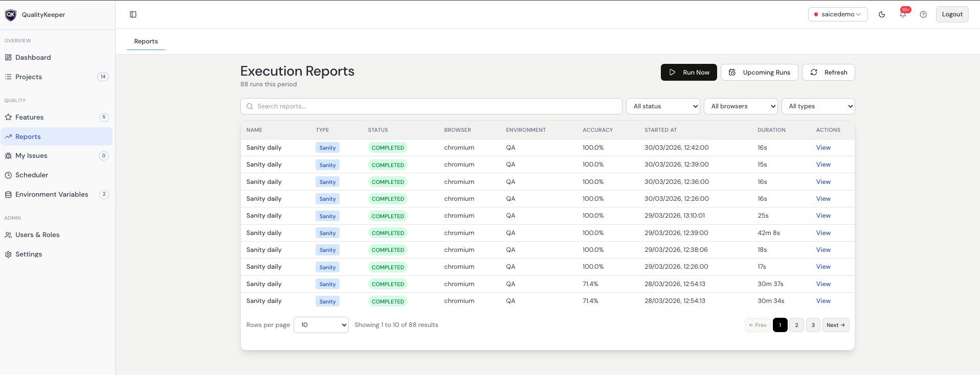Click the QualityKeeper logo icon

coord(11,15)
